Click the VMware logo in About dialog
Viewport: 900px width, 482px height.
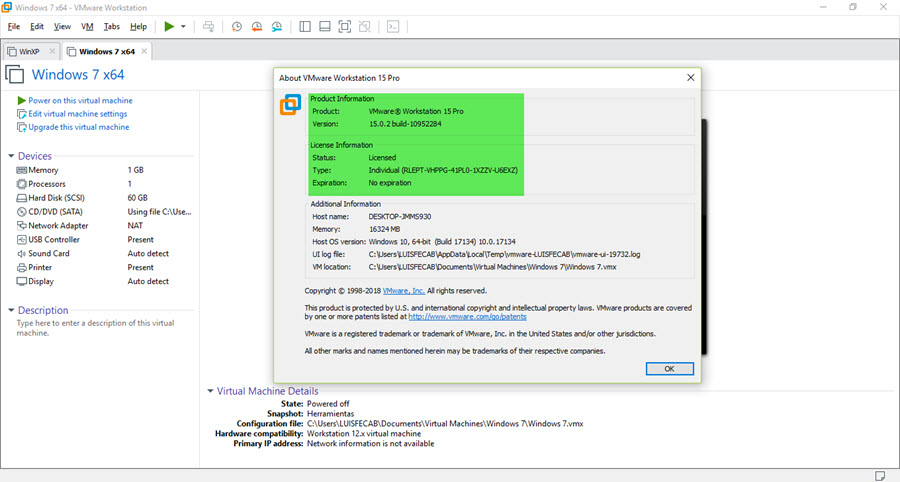point(290,105)
